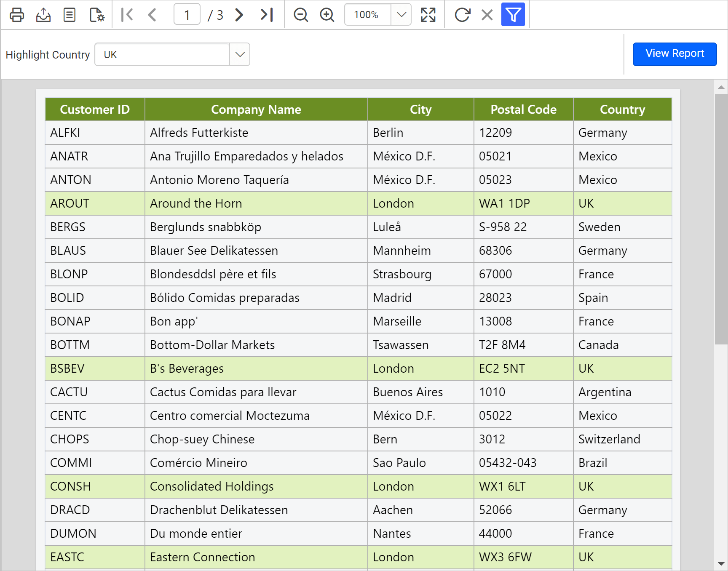Screen dimensions: 728x571
Task: Click the City column header
Action: pos(421,109)
